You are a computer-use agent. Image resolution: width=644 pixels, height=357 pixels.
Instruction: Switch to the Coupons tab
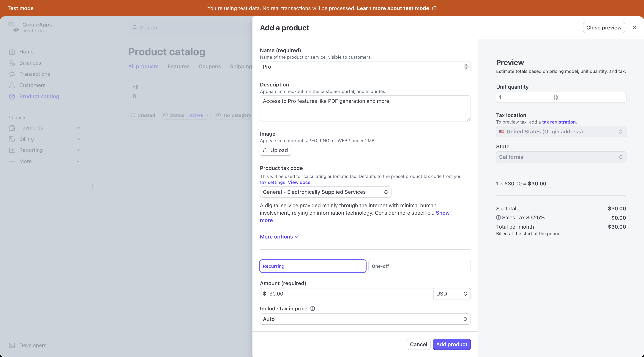click(209, 67)
